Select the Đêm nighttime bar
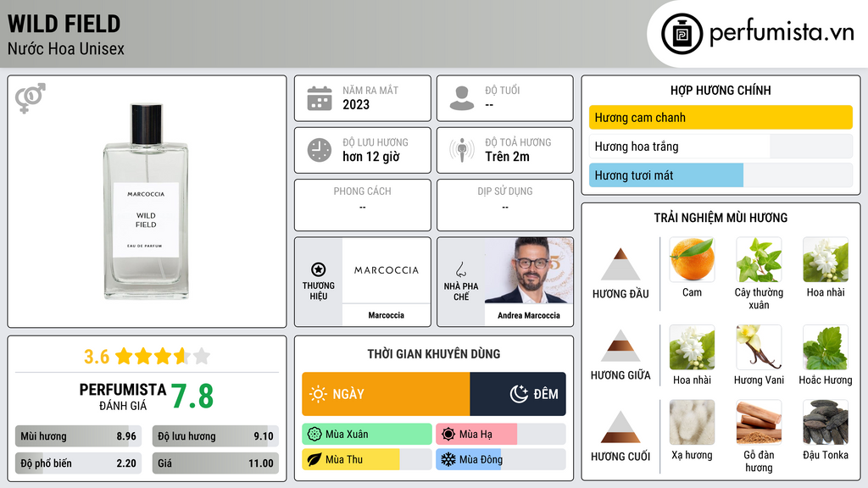 pyautogui.click(x=518, y=394)
